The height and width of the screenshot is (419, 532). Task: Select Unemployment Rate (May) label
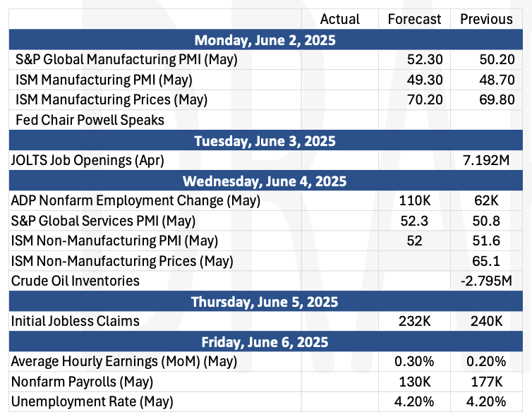92,401
